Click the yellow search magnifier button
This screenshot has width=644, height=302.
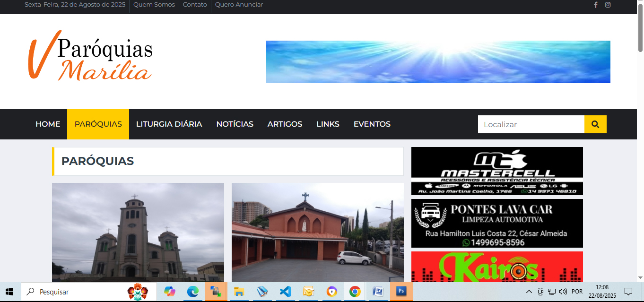pos(595,124)
